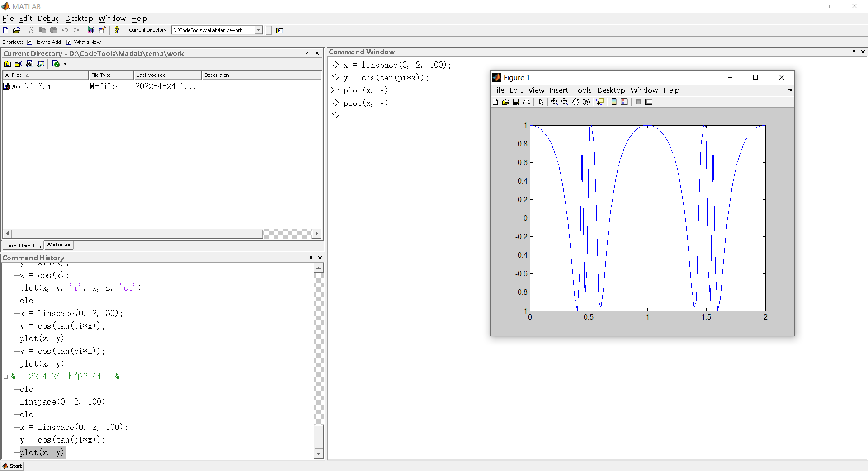Select history entry plot(x, y, 'r', x, z, 'co')

[80, 288]
